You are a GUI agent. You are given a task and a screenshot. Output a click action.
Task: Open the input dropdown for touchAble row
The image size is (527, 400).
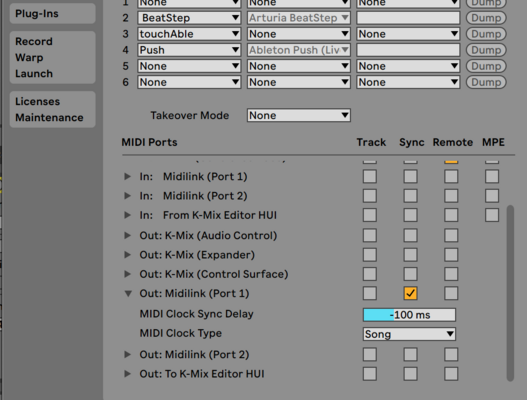(x=299, y=34)
